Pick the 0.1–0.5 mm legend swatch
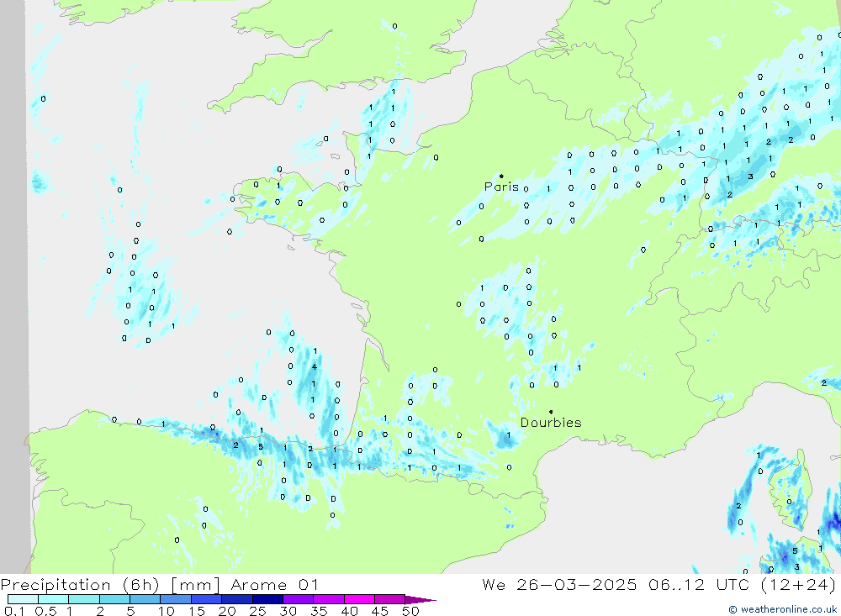The height and width of the screenshot is (616, 841). [x=23, y=599]
